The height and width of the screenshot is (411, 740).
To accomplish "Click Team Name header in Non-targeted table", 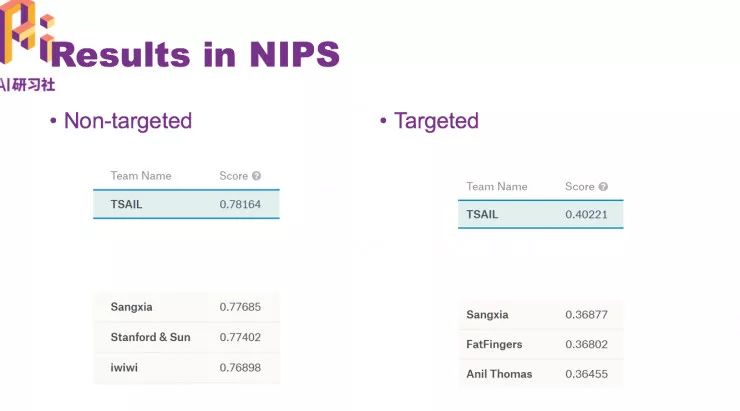I will point(141,176).
